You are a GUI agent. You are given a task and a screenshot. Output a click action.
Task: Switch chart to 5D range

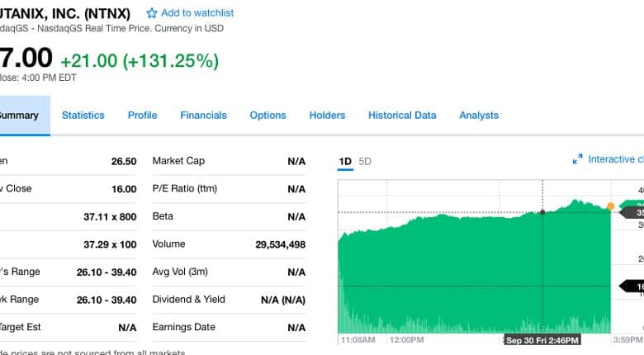point(365,162)
